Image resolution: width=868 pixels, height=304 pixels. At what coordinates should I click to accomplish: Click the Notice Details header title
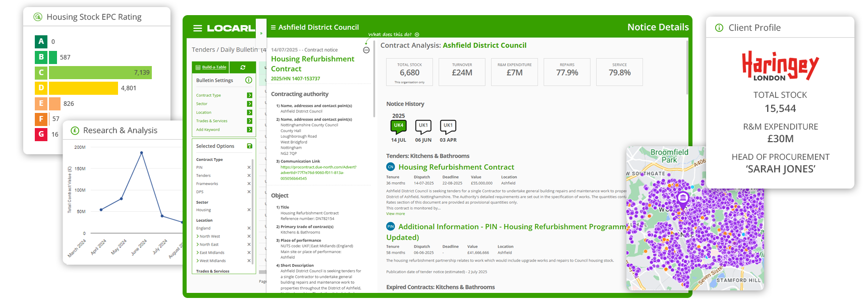click(x=658, y=27)
